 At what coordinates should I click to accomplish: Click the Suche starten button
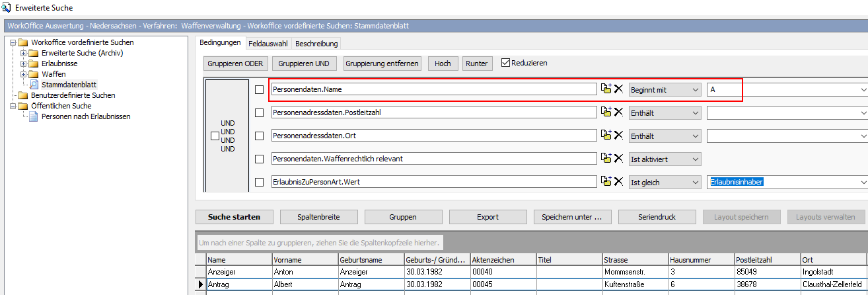point(234,217)
